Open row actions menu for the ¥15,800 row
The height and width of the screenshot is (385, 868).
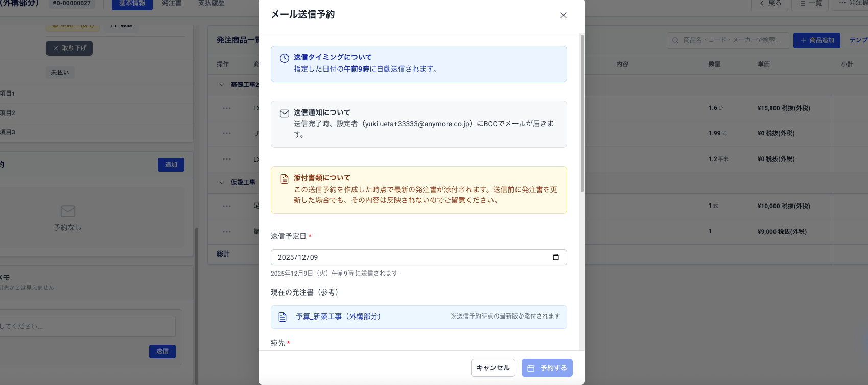[227, 108]
